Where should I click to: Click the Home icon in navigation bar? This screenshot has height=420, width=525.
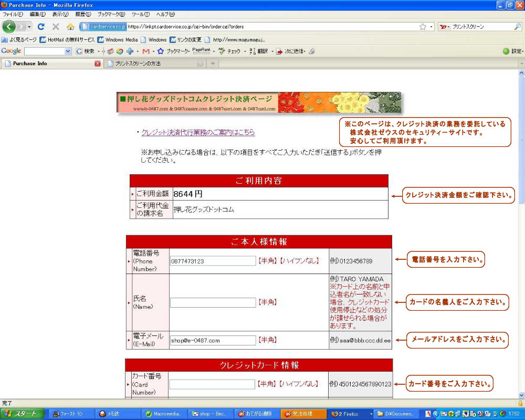(x=70, y=26)
